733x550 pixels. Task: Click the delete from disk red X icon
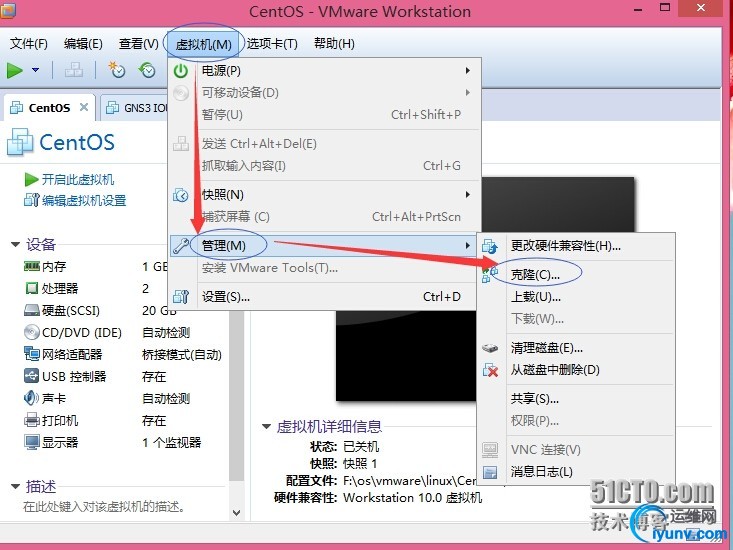pyautogui.click(x=490, y=370)
